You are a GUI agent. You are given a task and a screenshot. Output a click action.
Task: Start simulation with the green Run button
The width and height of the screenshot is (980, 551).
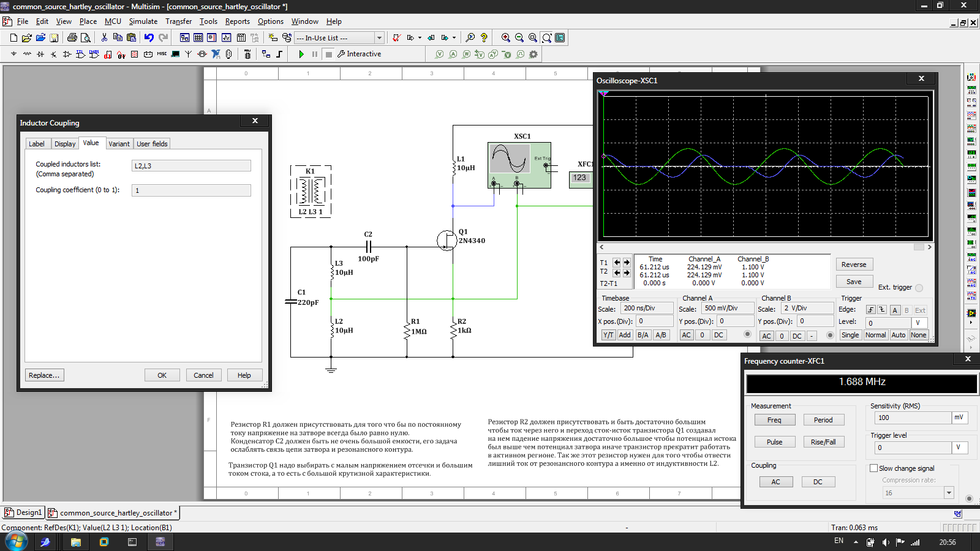(301, 54)
